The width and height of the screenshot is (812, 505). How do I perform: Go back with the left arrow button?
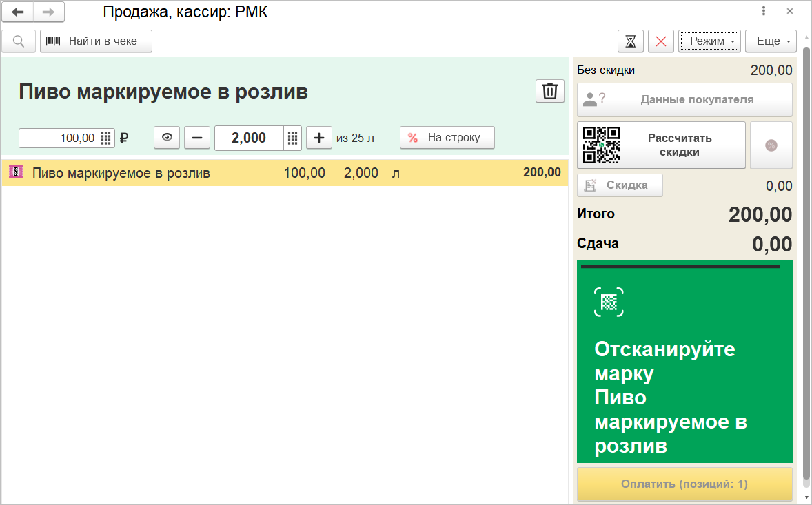tap(18, 12)
